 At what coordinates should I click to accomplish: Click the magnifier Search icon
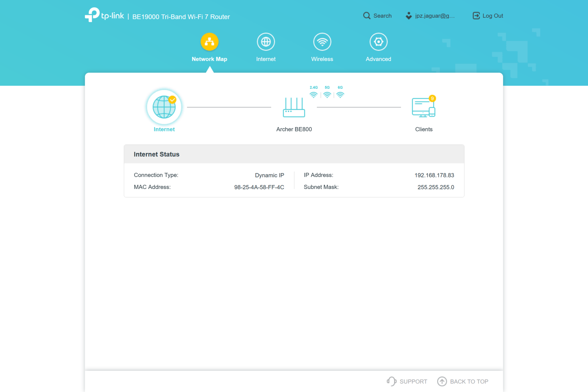point(367,16)
